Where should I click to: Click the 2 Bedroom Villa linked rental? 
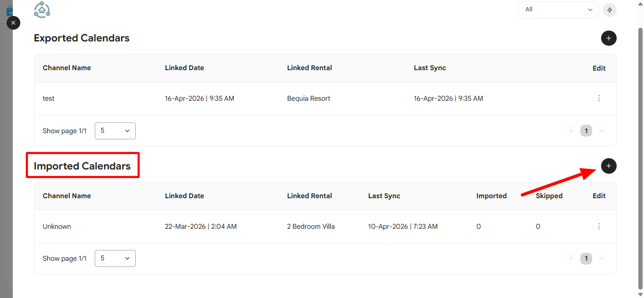pos(311,226)
